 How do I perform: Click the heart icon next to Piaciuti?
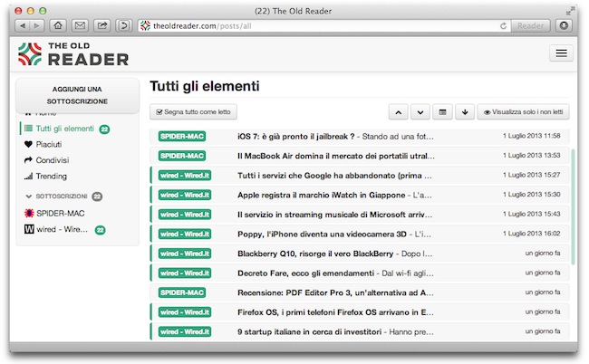28,144
